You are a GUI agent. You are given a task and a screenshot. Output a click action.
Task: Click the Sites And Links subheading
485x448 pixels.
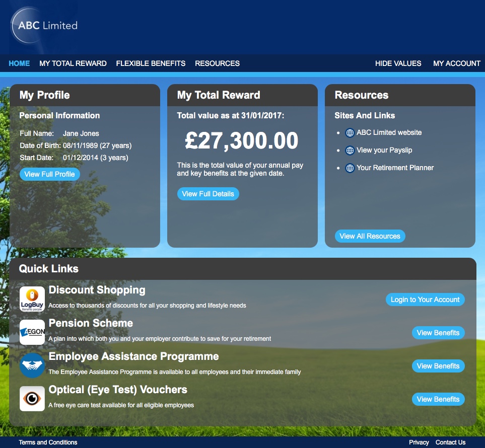pos(365,115)
